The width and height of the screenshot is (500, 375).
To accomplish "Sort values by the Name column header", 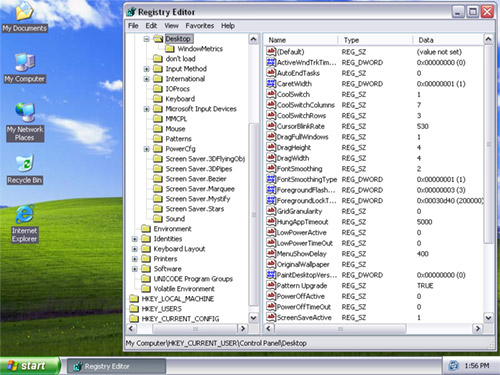I will (x=301, y=40).
